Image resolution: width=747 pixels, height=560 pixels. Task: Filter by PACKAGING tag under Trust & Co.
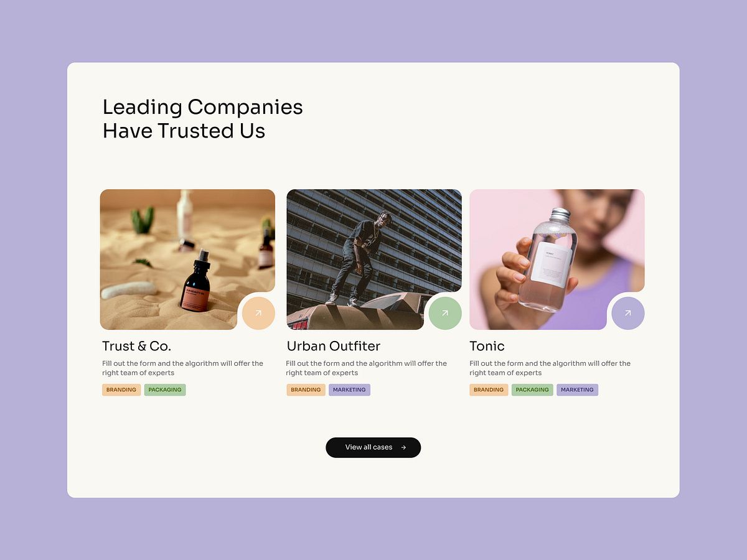click(165, 390)
